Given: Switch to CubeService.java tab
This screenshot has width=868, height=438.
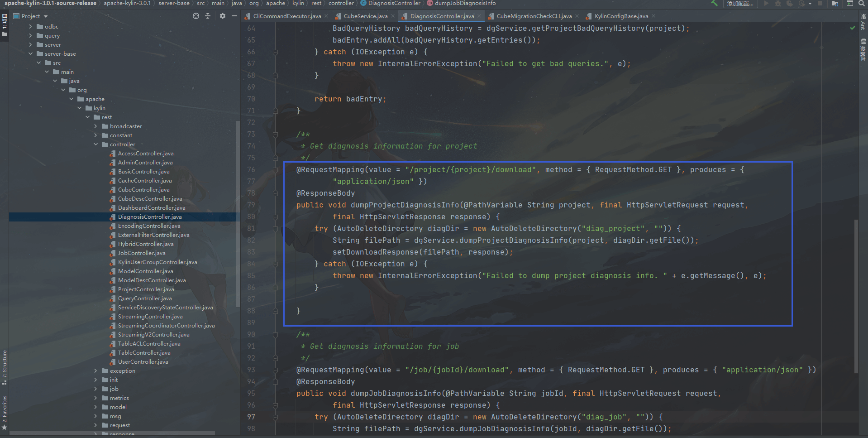Looking at the screenshot, I should (365, 16).
